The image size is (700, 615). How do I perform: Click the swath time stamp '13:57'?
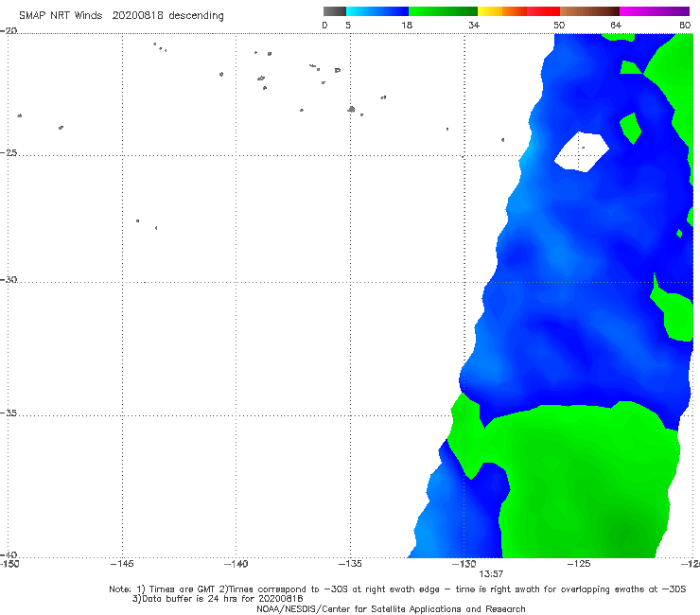click(x=491, y=574)
